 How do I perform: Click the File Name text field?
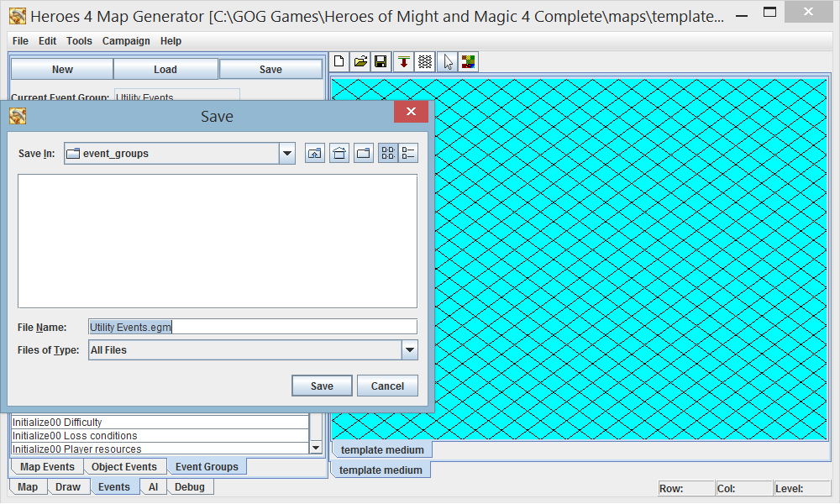point(253,328)
